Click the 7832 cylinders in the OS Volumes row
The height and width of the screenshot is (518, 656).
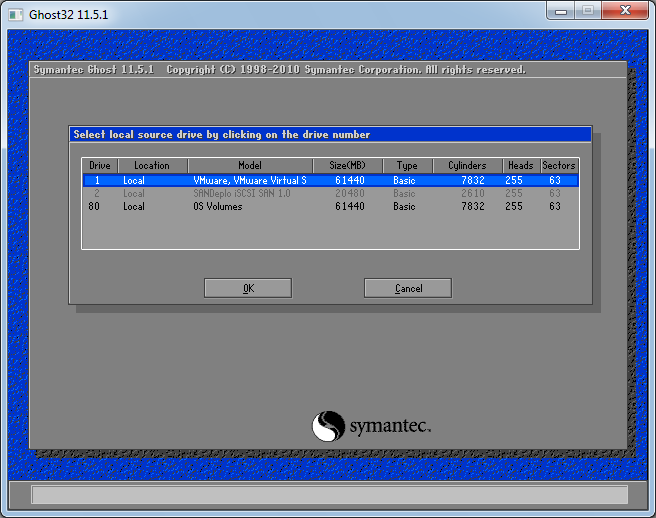pyautogui.click(x=473, y=206)
